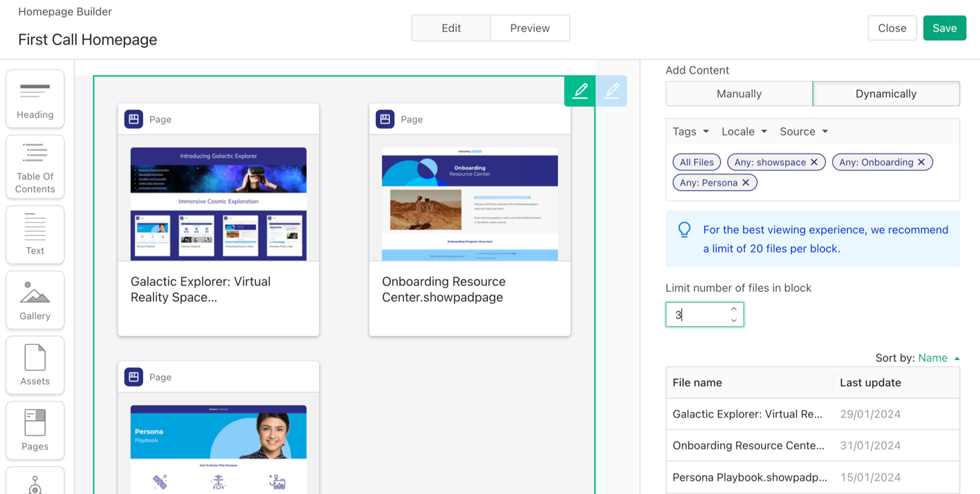
Task: Add a Heading block from the sidebar
Action: coord(35,99)
